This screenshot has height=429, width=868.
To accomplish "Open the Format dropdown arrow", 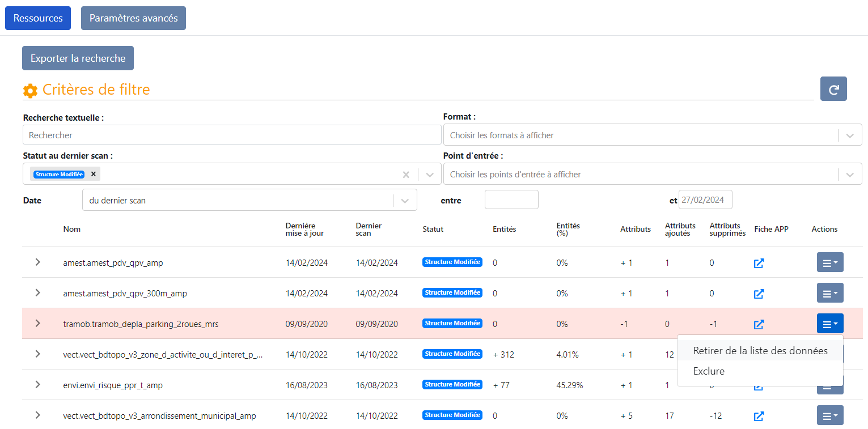I will (850, 135).
